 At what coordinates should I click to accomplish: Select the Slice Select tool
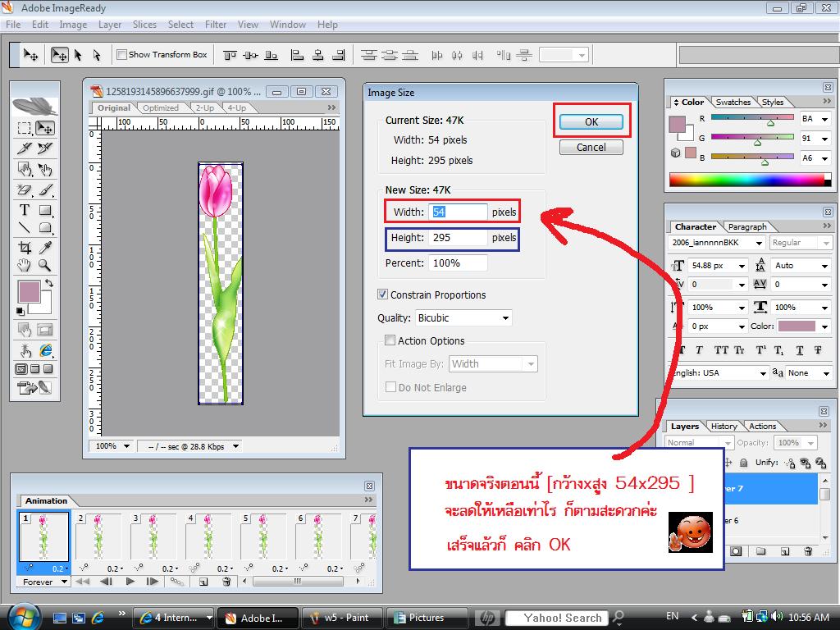click(45, 148)
